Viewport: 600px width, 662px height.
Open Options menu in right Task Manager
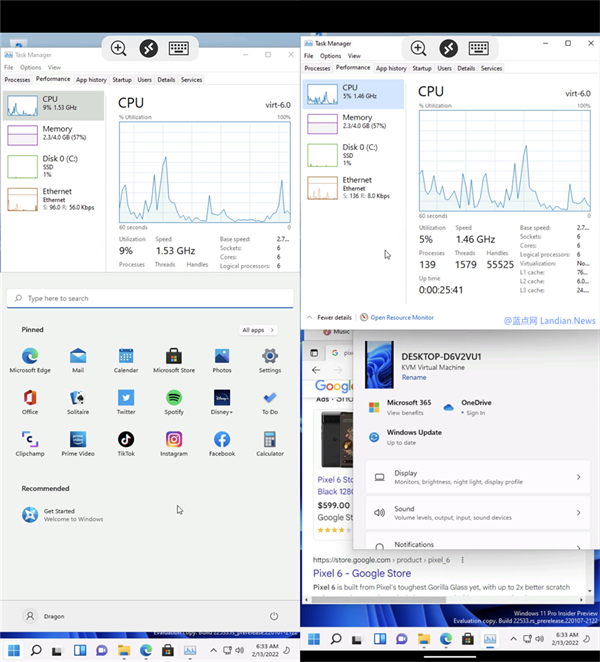[330, 56]
